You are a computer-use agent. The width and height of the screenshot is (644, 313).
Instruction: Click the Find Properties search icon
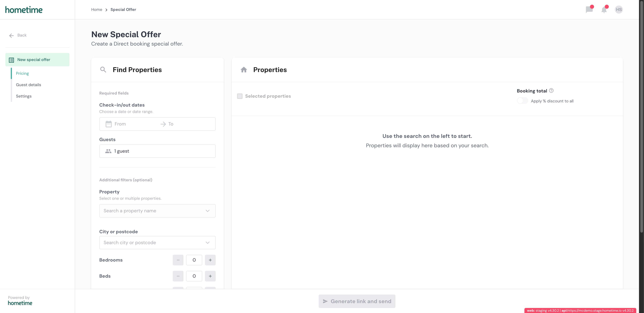coord(103,70)
